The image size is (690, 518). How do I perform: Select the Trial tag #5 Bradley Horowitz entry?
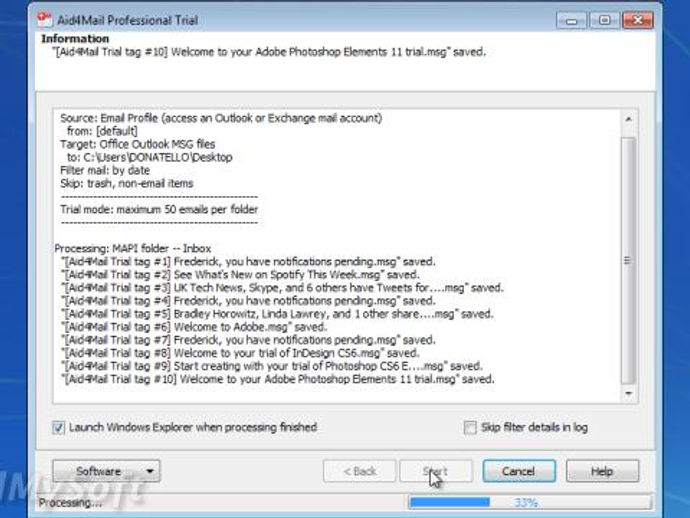[x=277, y=314]
